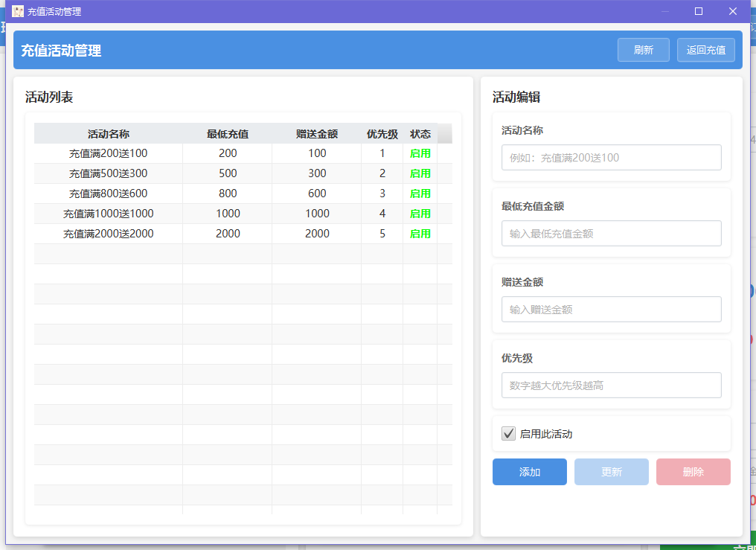The image size is (756, 550).
Task: Click the 返回充值 button
Action: [x=705, y=50]
